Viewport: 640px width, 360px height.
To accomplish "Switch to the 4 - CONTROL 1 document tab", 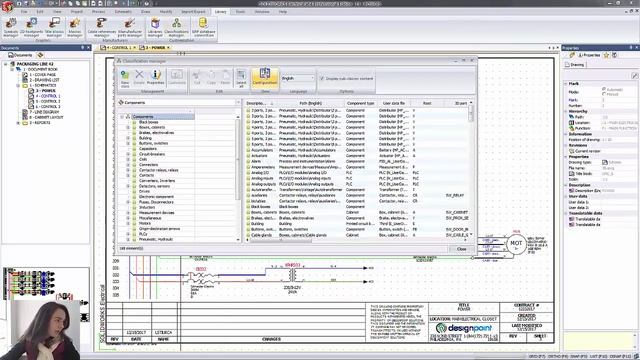I will [x=117, y=48].
